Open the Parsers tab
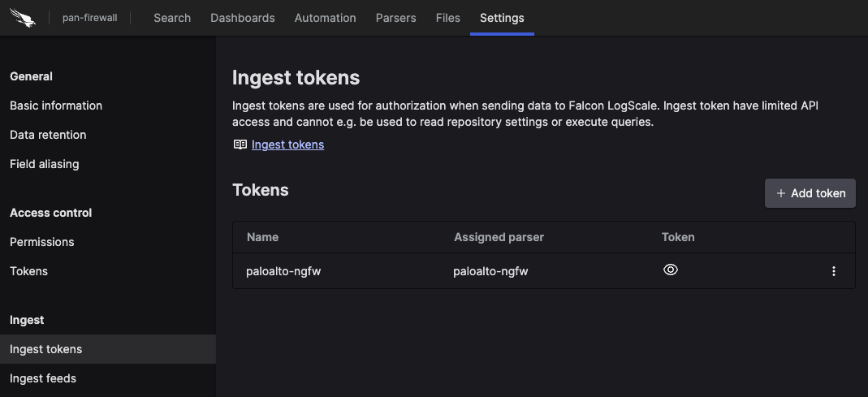 [395, 18]
